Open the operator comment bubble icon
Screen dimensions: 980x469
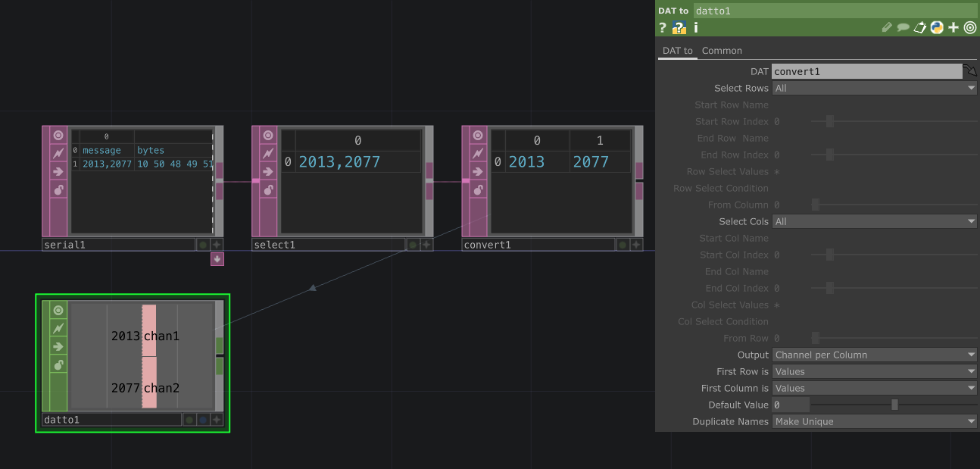[x=904, y=28]
